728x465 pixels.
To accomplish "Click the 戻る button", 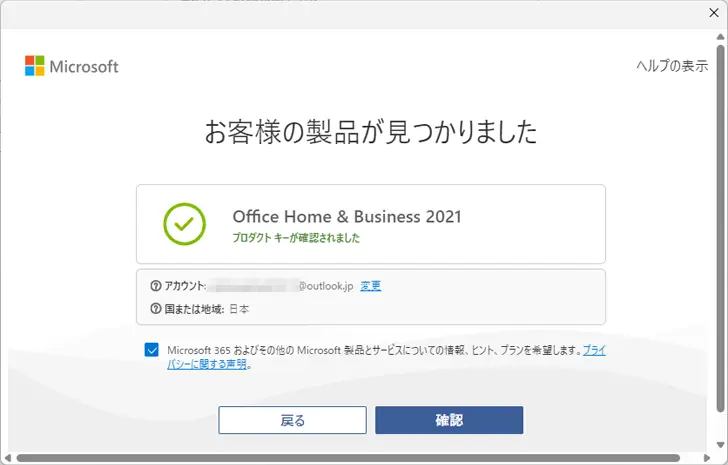I will pyautogui.click(x=292, y=420).
